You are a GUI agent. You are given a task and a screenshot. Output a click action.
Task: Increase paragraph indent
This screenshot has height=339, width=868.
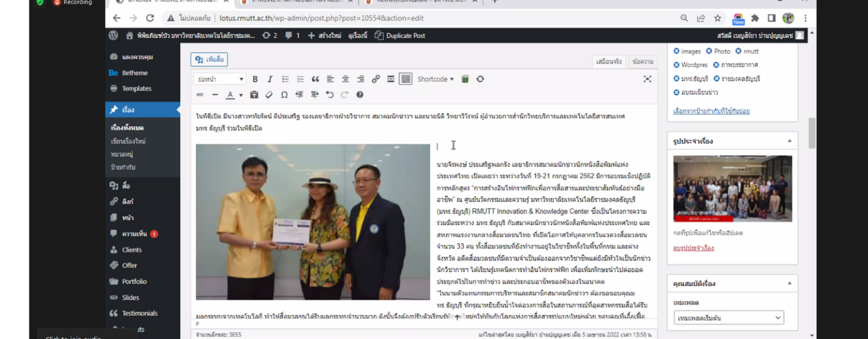click(315, 95)
